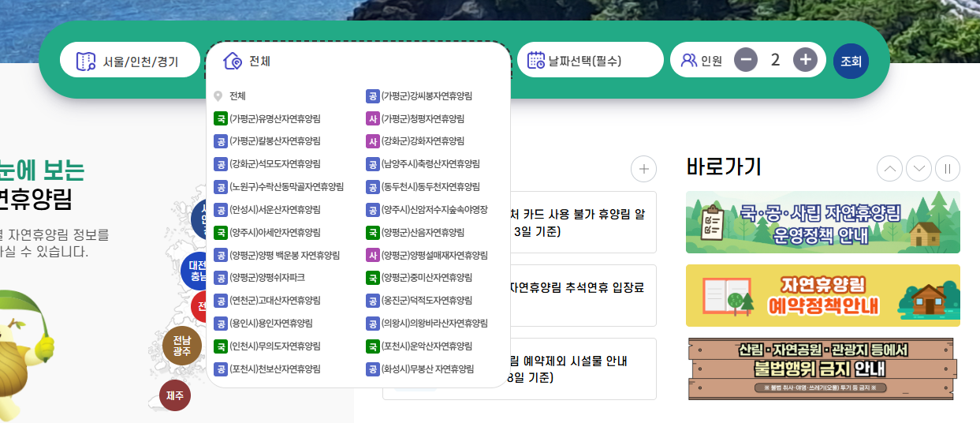This screenshot has width=980, height=423.
Task: Click the 국 badge of 아세안자연휴양림
Action: (221, 233)
